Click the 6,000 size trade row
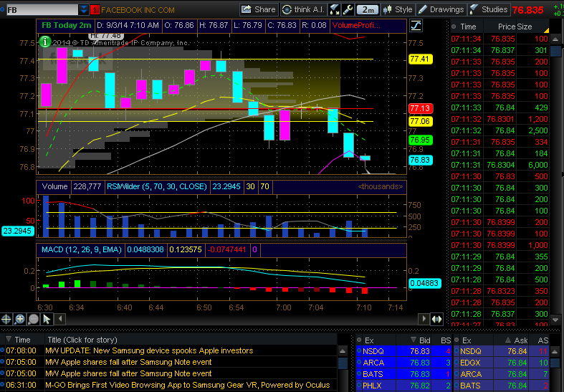This screenshot has width=564, height=392. pos(500,165)
